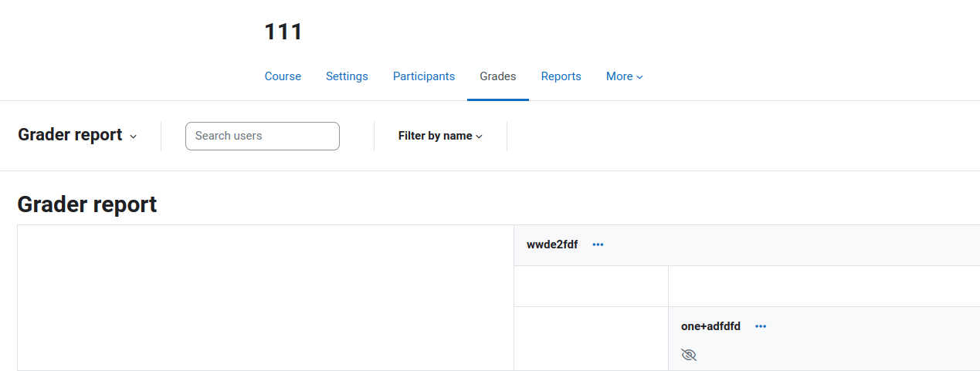Screen dimensions: 980x371
Task: Click the large Grader report heading
Action: 86,204
